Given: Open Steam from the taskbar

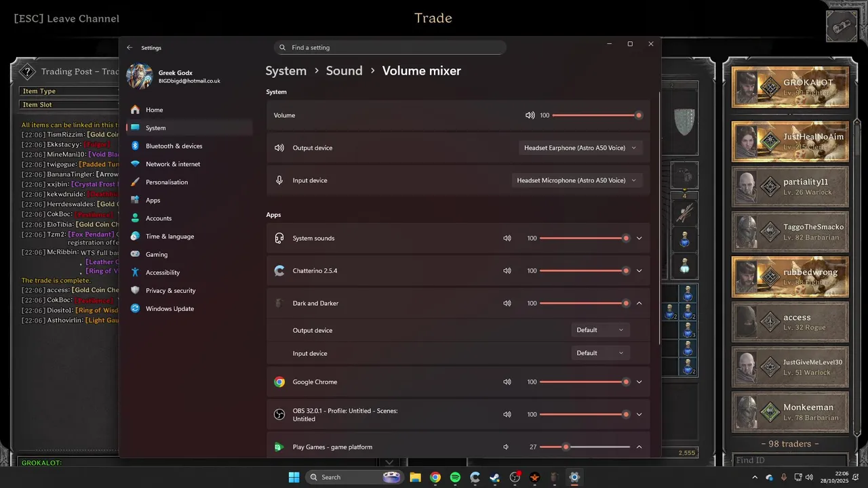Looking at the screenshot, I should [495, 477].
